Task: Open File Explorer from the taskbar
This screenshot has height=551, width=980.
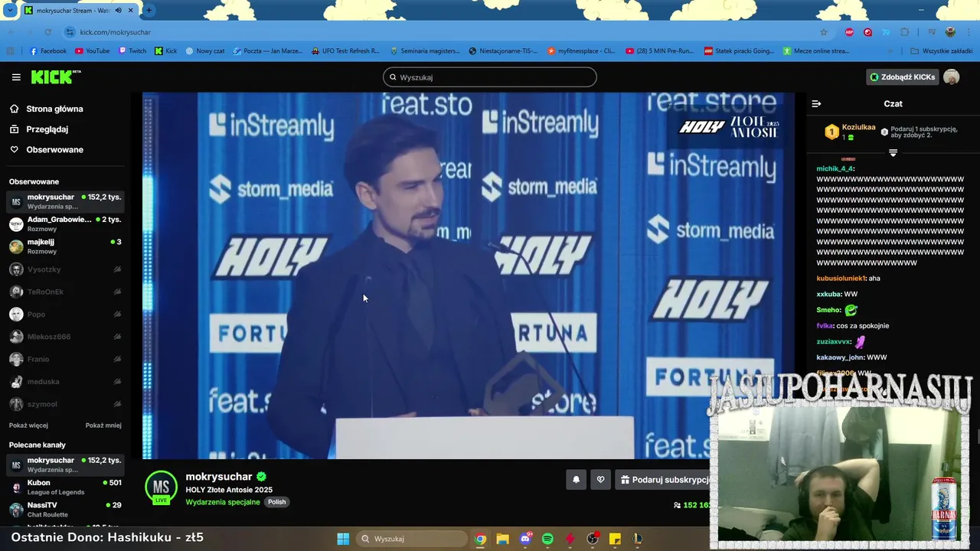Action: point(502,539)
